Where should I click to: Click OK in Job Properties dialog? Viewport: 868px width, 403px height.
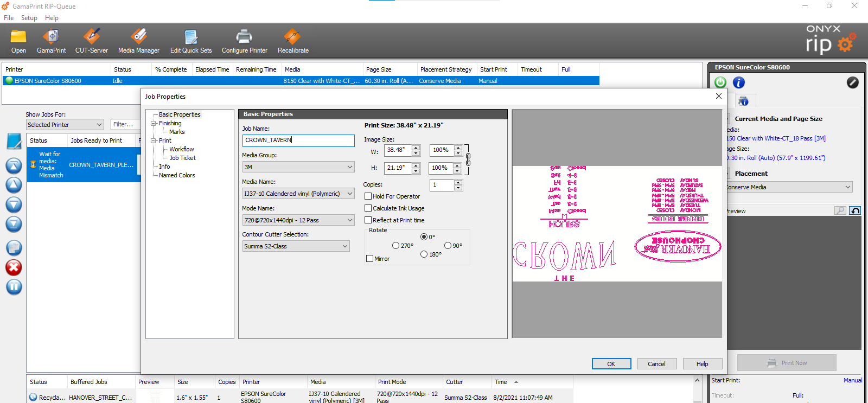pos(611,364)
